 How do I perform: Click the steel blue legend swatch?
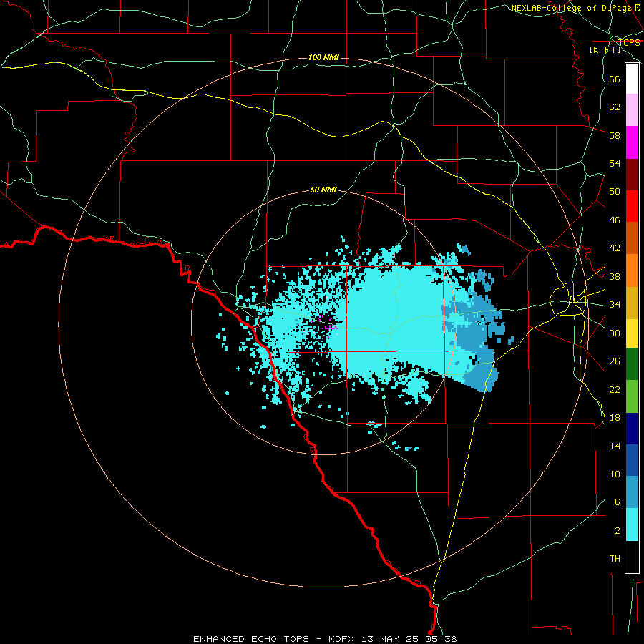[632, 492]
